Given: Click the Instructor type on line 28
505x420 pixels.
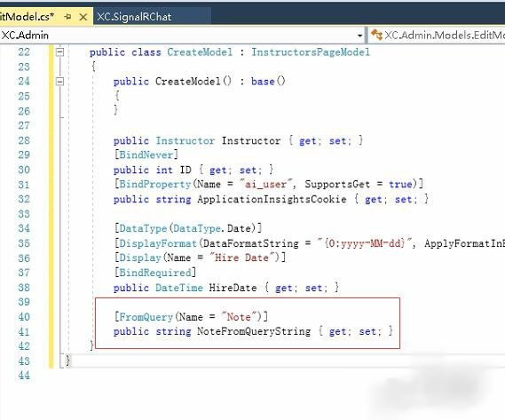Looking at the screenshot, I should coord(185,140).
